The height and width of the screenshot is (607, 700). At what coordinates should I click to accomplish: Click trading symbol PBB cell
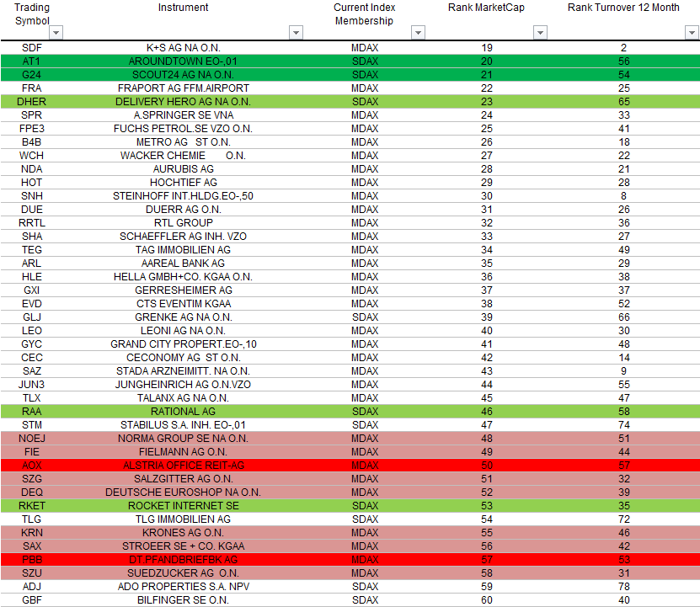(32, 559)
